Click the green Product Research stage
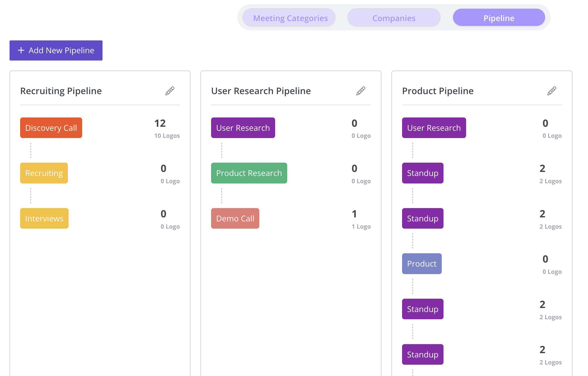 pyautogui.click(x=249, y=173)
